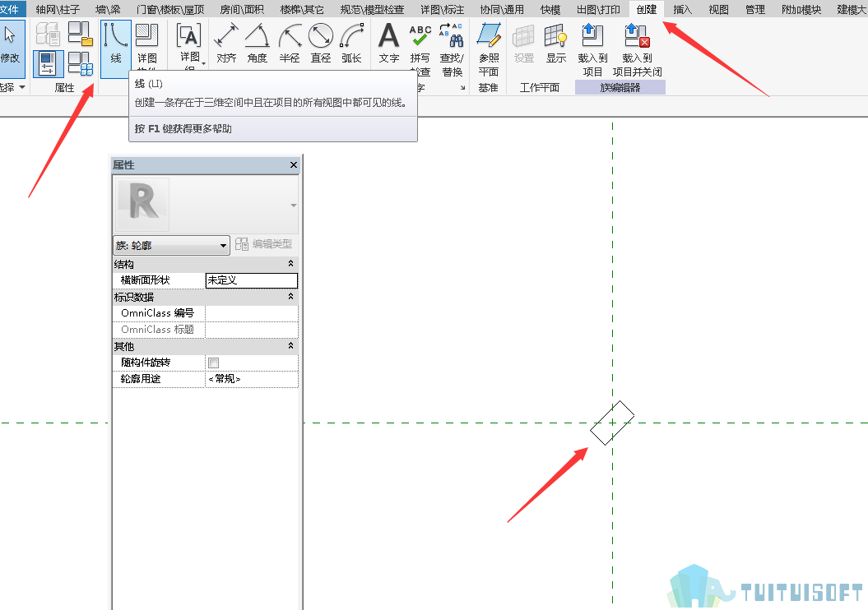Open the 族: 轮廓 family dropdown

point(171,245)
